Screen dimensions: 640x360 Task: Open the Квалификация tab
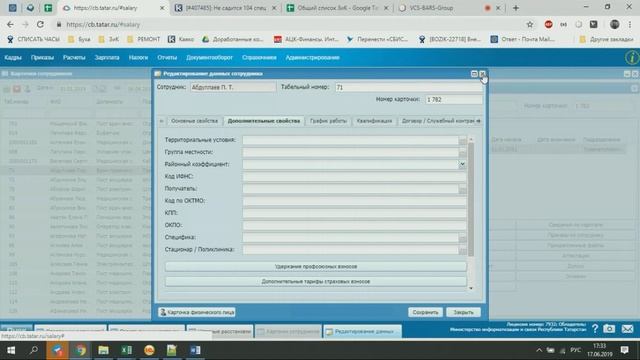[x=374, y=121]
